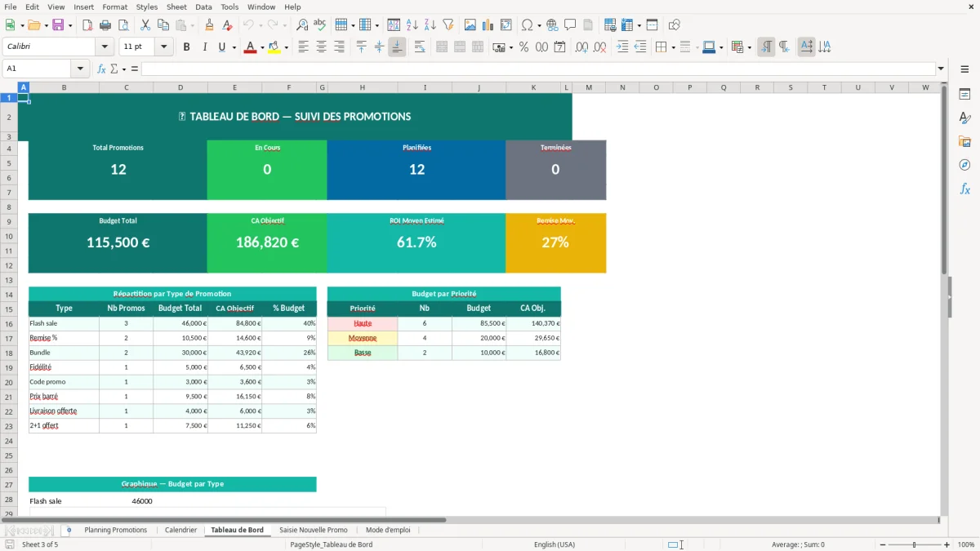This screenshot has width=980, height=551.
Task: Sort descending Z to A
Action: click(x=430, y=25)
